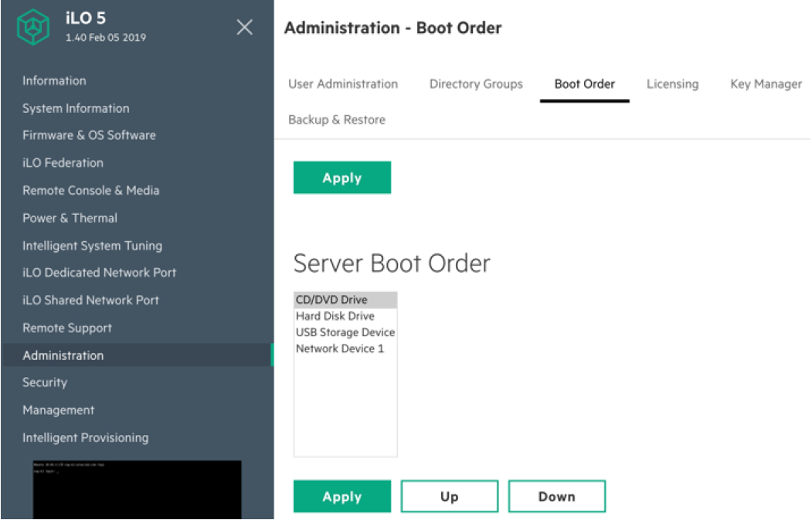This screenshot has height=520, width=812.
Task: Open iLO Dedicated Network Port
Action: point(99,273)
